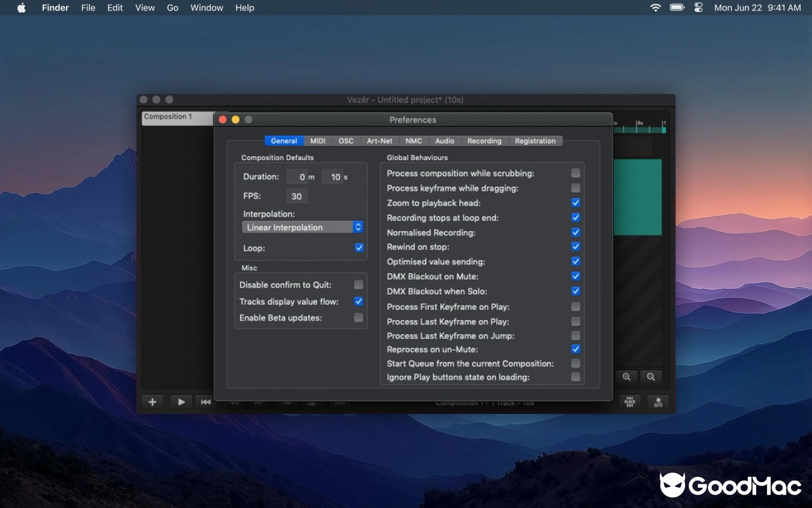This screenshot has height=508, width=812.
Task: Click the date and time in the menu bar
Action: coord(757,8)
